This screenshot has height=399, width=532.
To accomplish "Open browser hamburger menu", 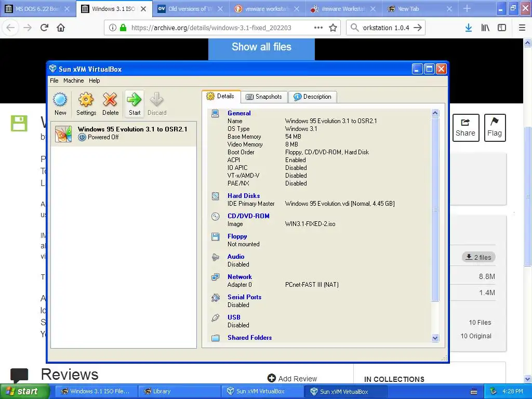I will click(x=522, y=28).
